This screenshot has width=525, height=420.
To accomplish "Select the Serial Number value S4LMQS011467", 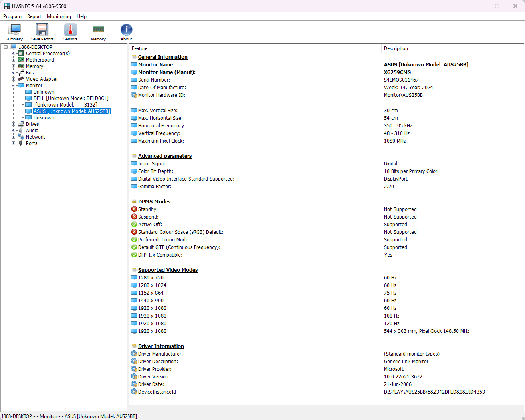I will click(401, 80).
